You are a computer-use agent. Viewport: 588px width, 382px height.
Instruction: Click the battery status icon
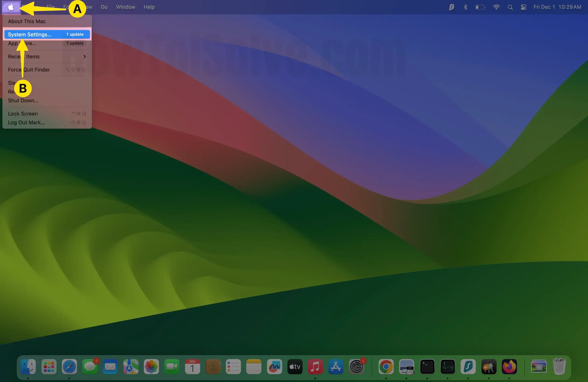(x=480, y=7)
